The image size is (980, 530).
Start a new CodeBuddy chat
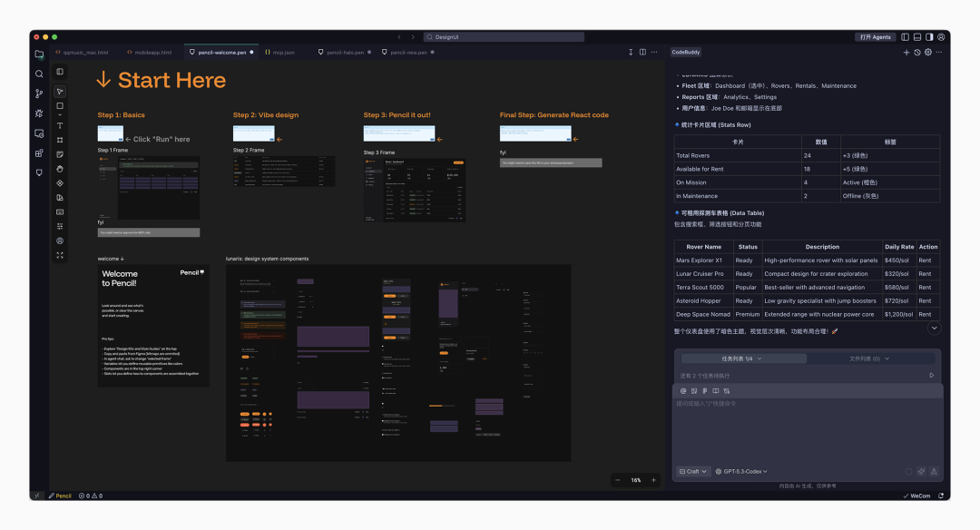click(x=906, y=53)
